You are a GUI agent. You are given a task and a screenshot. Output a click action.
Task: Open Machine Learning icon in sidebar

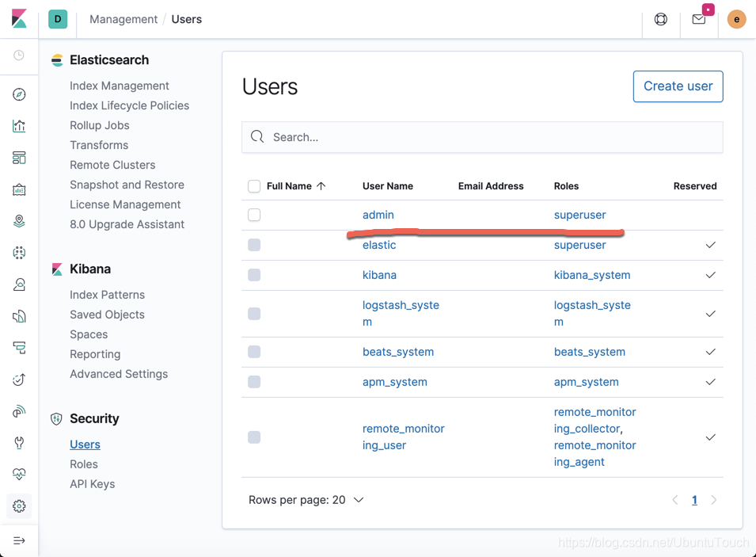[19, 253]
